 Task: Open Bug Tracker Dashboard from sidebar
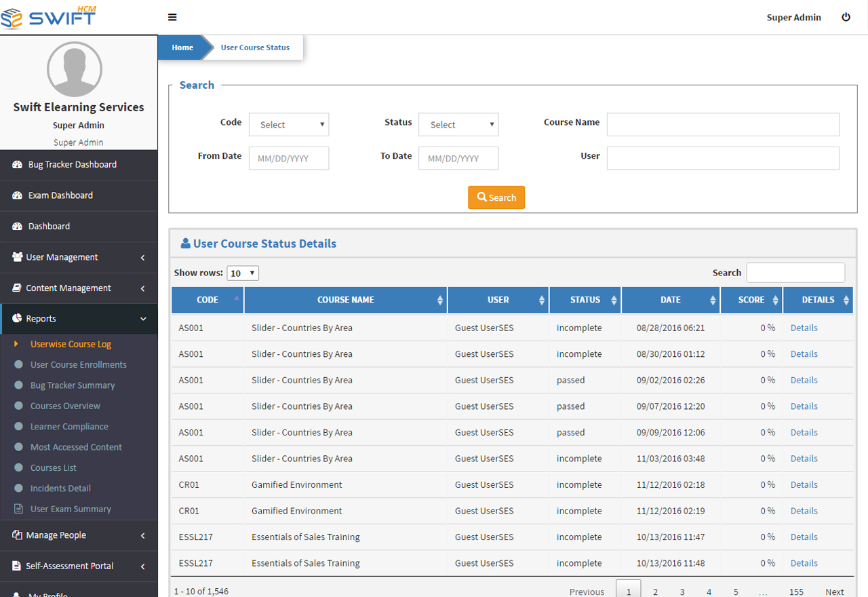coord(72,165)
